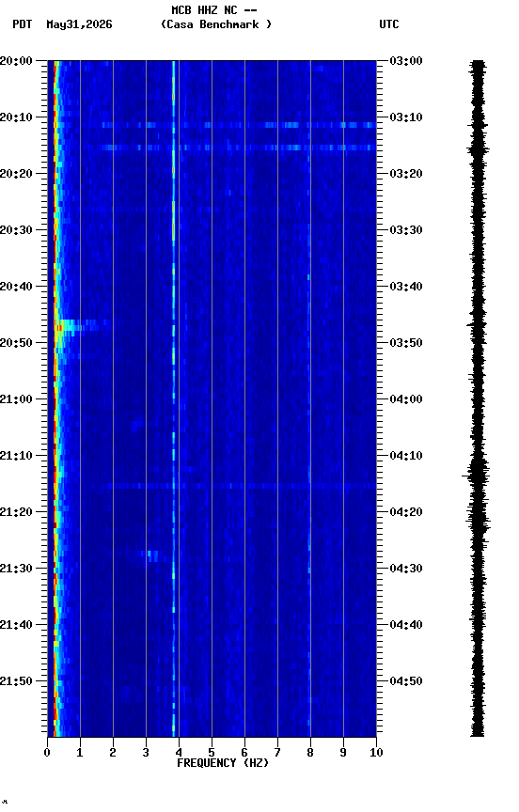This screenshot has width=519, height=812.
Task: Click the '20:00' PDT time label
Action: tap(16, 61)
